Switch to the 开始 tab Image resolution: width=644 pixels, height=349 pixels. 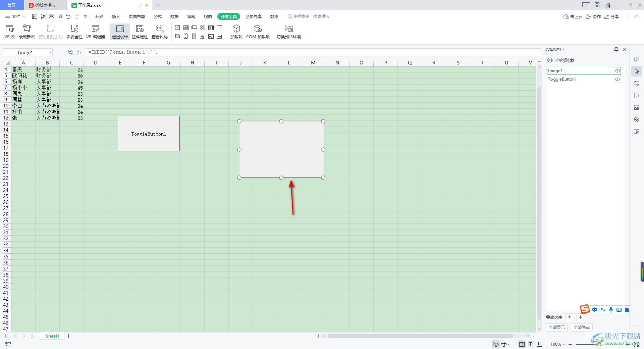click(99, 16)
